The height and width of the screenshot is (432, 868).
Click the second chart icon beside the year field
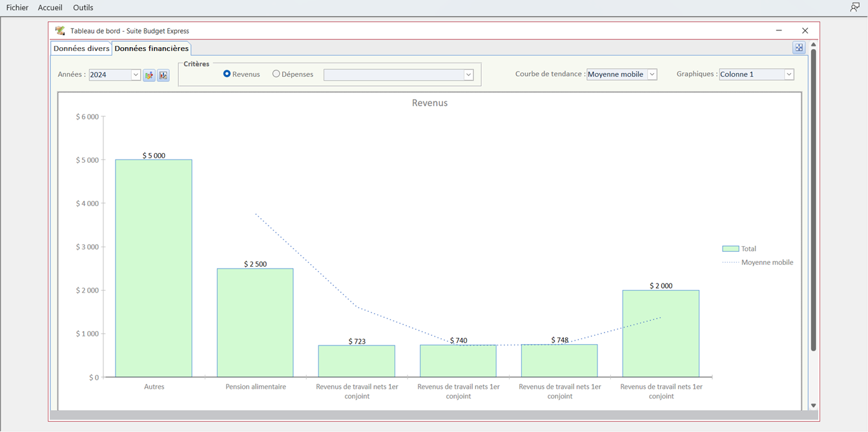pos(163,76)
